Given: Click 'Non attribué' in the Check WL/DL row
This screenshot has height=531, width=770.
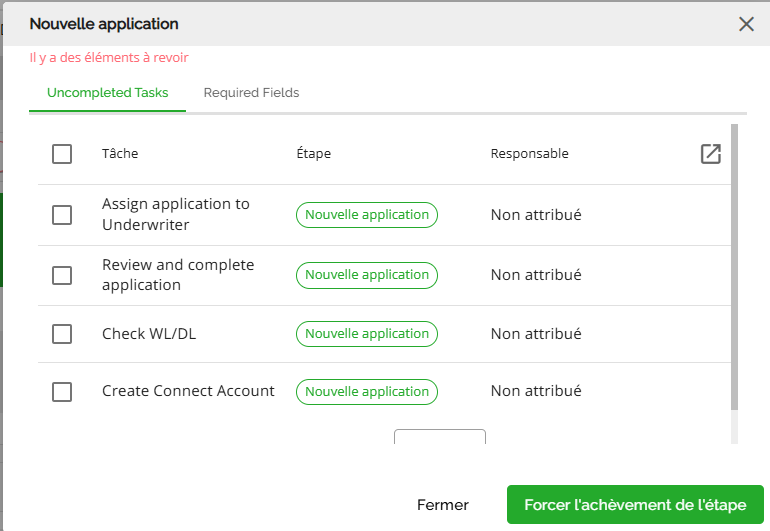Looking at the screenshot, I should pos(536,334).
